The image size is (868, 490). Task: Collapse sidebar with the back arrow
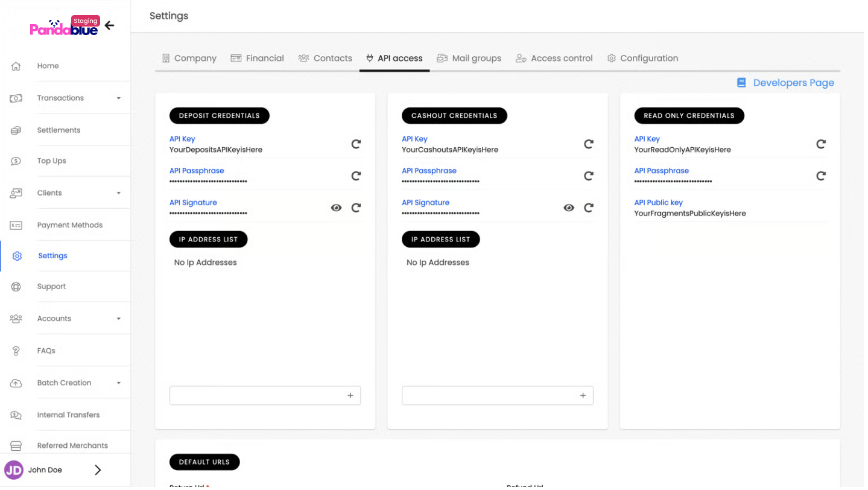point(109,25)
